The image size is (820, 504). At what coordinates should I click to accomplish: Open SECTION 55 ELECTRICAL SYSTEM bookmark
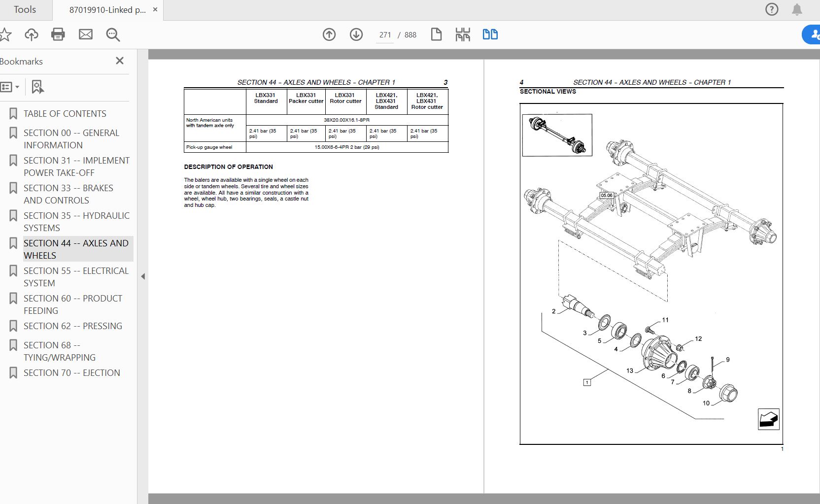(75, 277)
